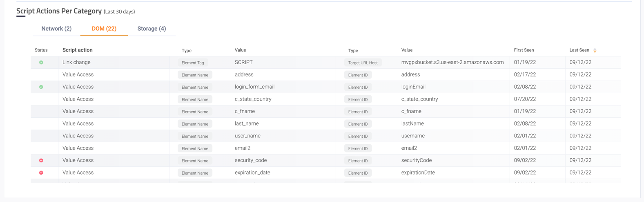Image resolution: width=644 pixels, height=202 pixels.
Task: Click the Element Tag badge for SCRIPT
Action: pos(193,63)
